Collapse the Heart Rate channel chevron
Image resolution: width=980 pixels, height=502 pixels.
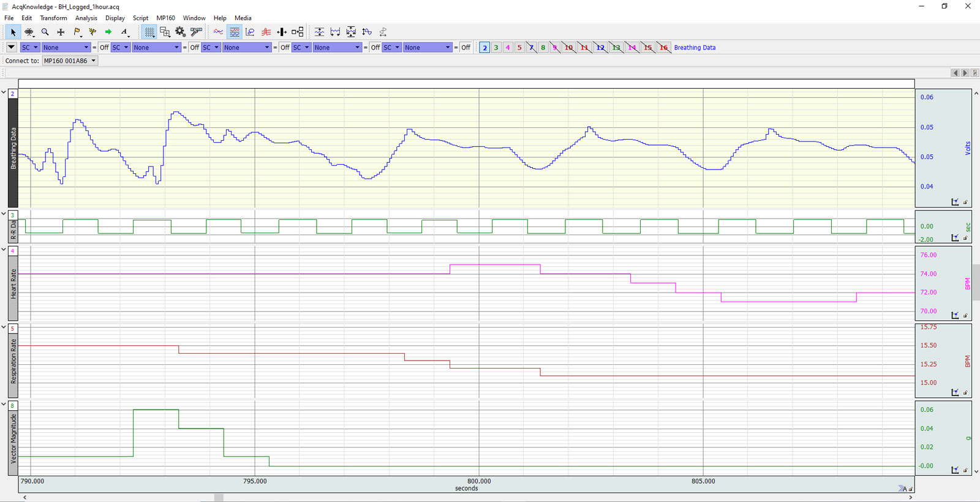[x=4, y=250]
